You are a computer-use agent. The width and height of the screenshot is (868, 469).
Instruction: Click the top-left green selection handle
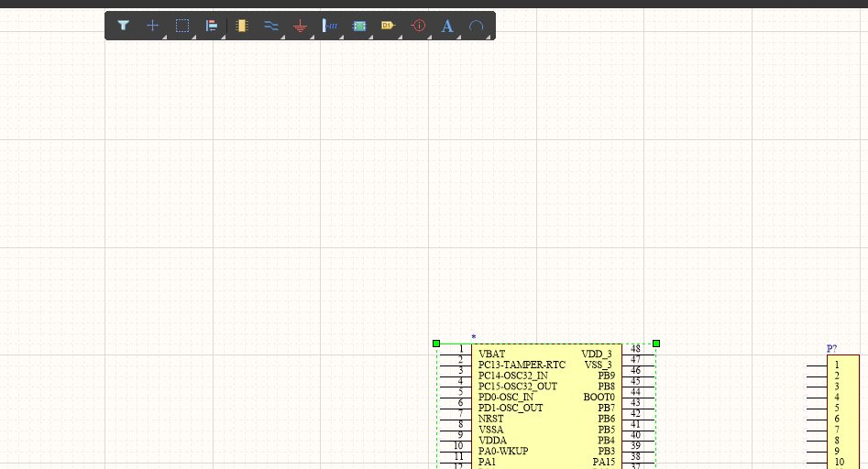pyautogui.click(x=436, y=344)
